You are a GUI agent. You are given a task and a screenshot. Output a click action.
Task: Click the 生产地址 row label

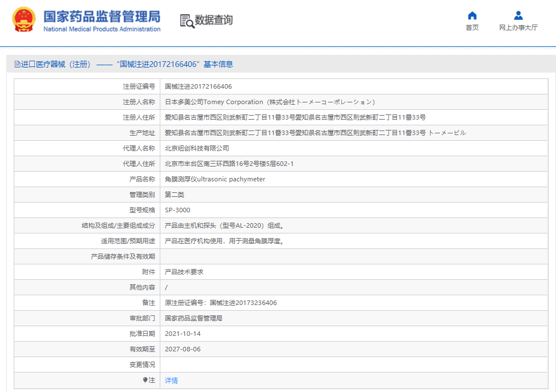coord(142,133)
